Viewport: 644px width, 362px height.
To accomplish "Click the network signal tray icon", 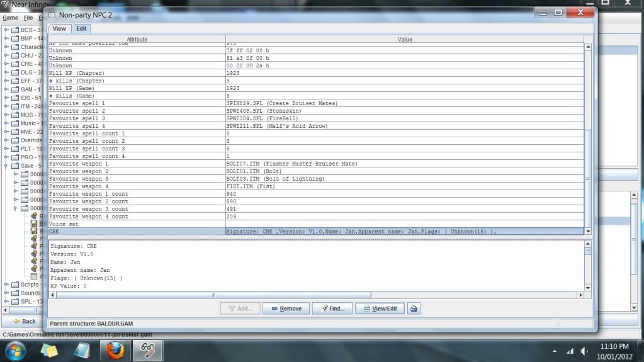I will coord(570,351).
